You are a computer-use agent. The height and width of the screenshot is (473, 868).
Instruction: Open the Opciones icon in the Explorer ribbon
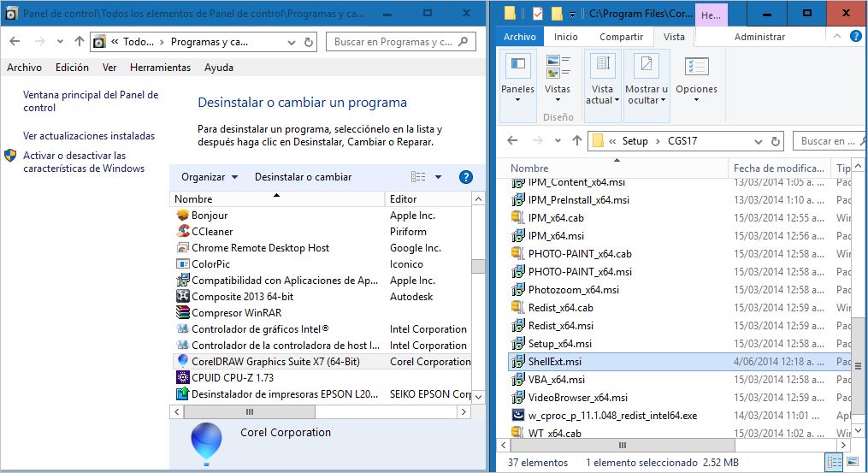696,66
